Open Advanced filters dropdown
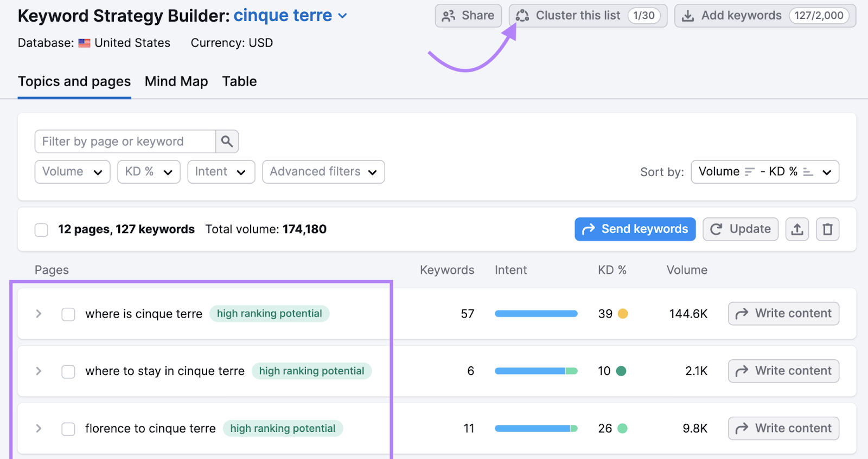Screen dimensions: 868x459 coord(323,172)
